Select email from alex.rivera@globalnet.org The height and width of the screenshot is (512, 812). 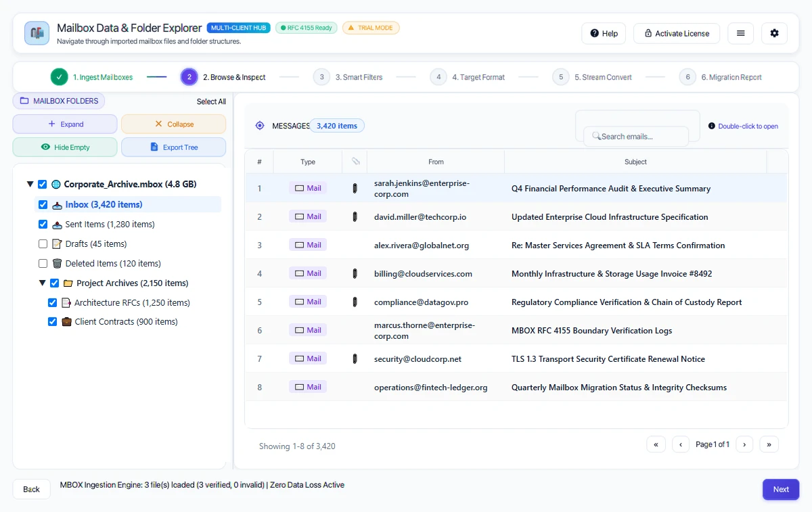[422, 246]
